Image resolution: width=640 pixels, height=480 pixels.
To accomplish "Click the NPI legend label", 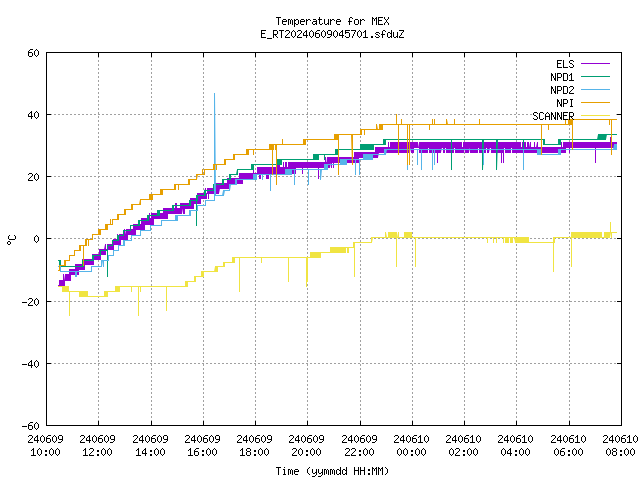I will 565,103.
